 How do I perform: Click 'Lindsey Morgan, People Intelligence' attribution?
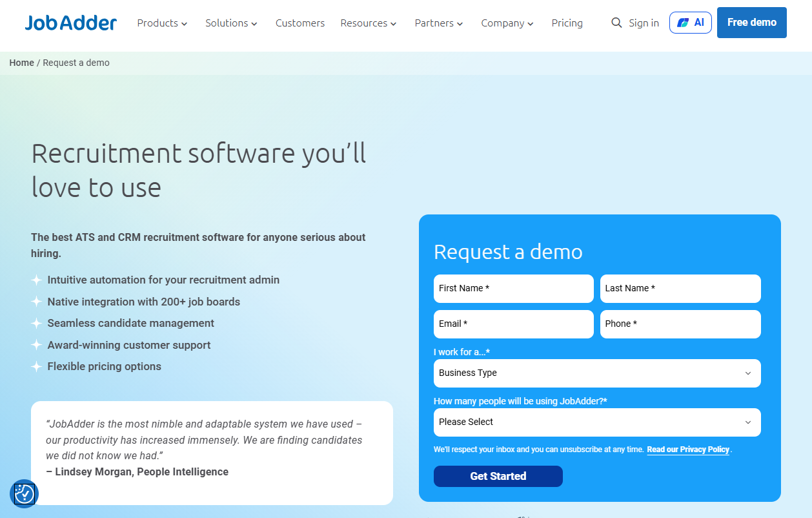click(141, 471)
